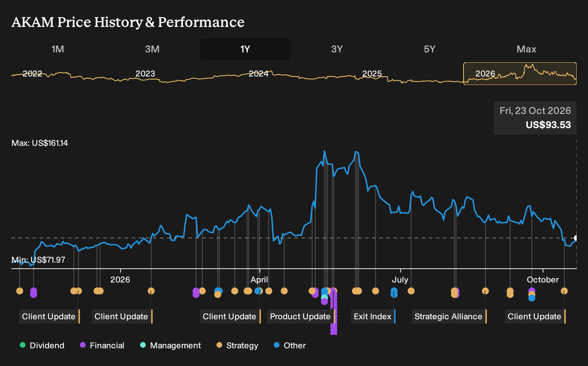The image size is (588, 366).
Task: Select the Max range tab
Action: [526, 49]
